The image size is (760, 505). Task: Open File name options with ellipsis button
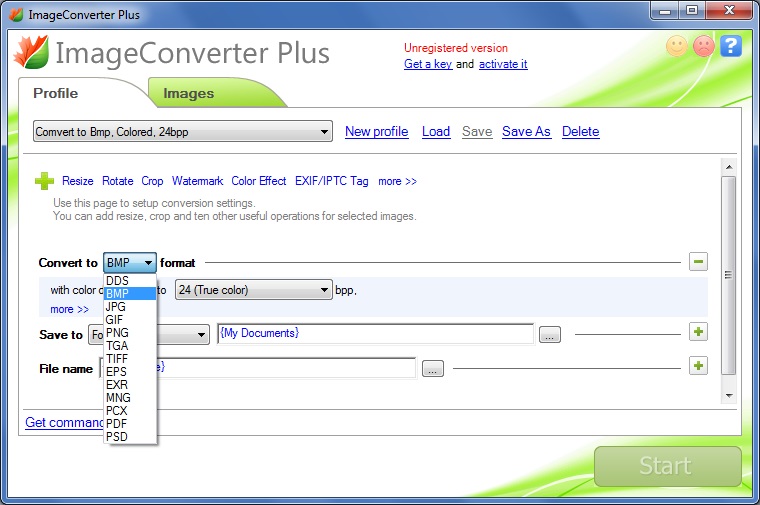[x=433, y=369]
